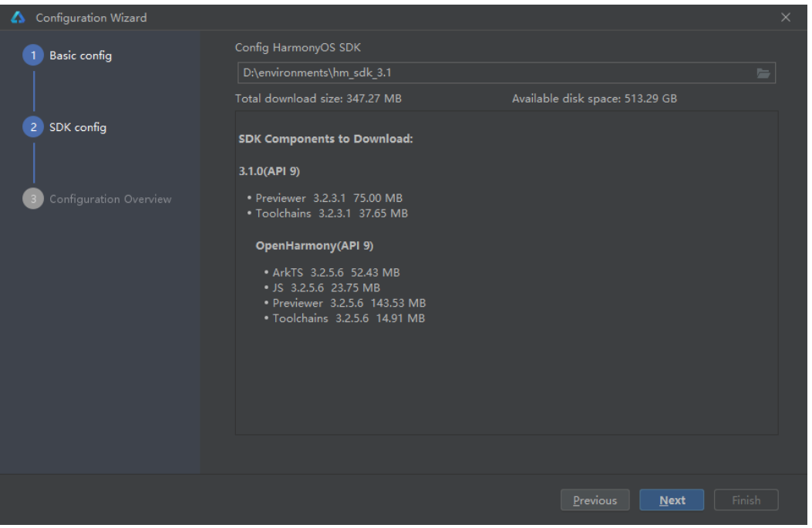Click the SDK Components to Download heading
The height and width of the screenshot is (528, 812).
tap(325, 139)
